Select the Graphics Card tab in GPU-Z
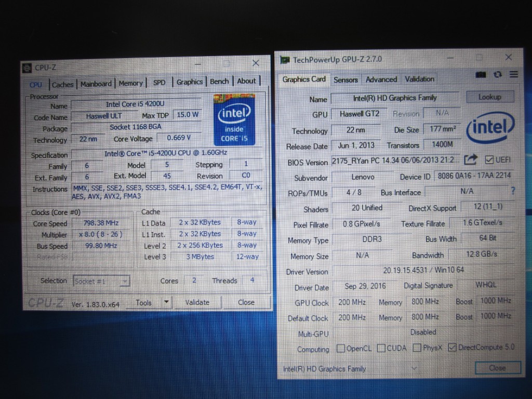Screen dimensions: 532x399 coord(304,79)
